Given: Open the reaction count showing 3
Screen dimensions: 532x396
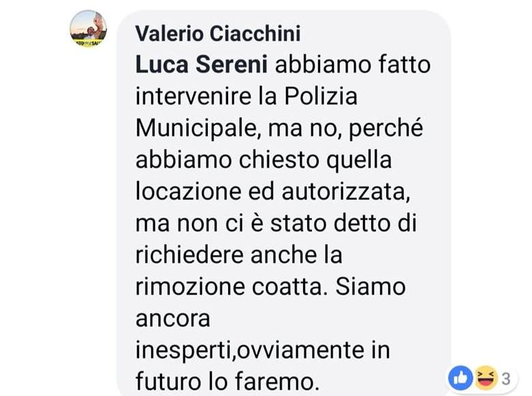Looking at the screenshot, I should tap(506, 379).
